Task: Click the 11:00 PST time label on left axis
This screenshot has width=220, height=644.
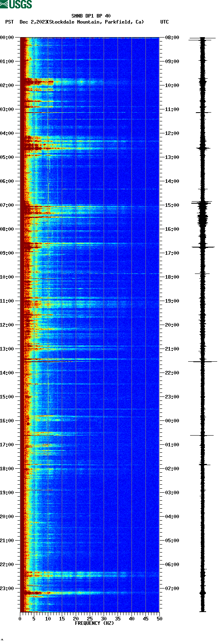Action: coord(7,301)
